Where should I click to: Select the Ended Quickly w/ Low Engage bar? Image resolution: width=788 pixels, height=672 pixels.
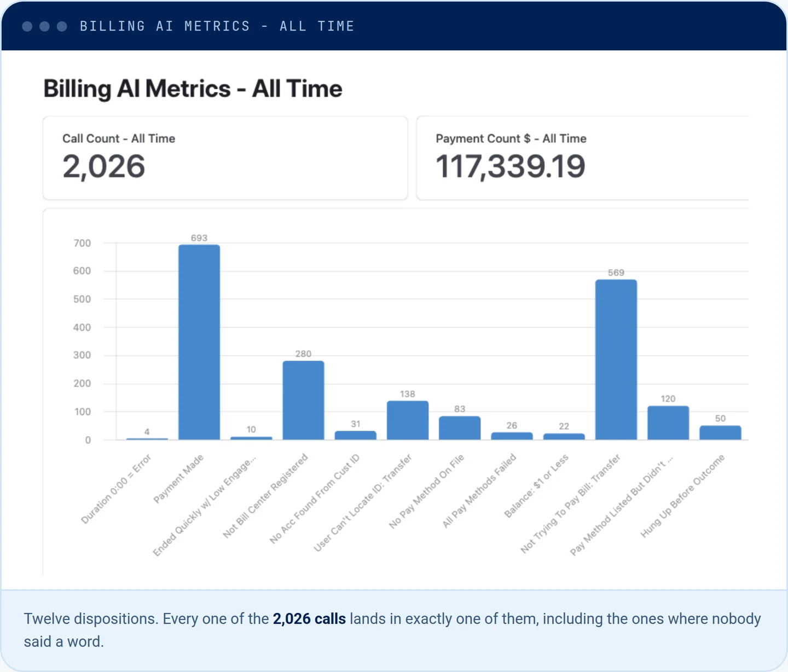(251, 438)
